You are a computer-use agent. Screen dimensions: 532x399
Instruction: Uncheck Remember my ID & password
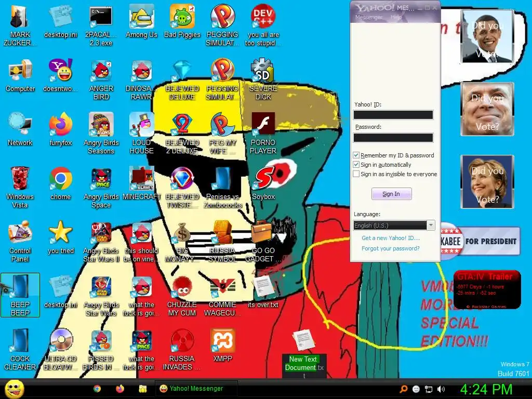[356, 155]
